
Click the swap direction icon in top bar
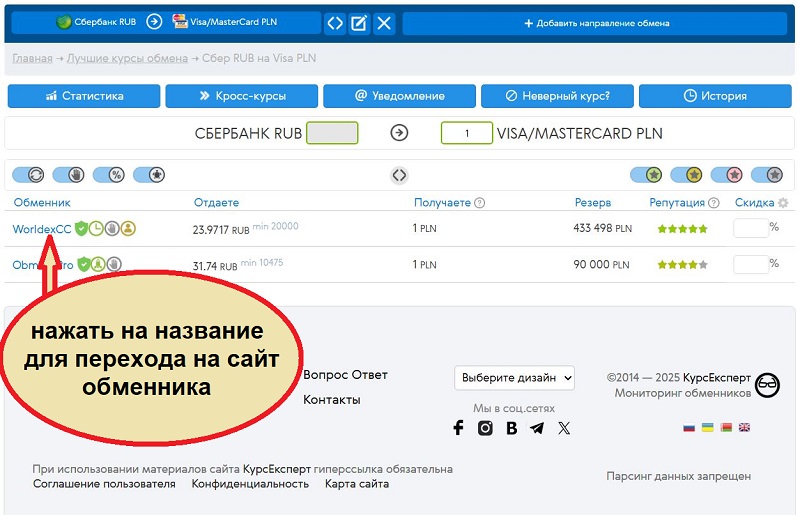335,23
